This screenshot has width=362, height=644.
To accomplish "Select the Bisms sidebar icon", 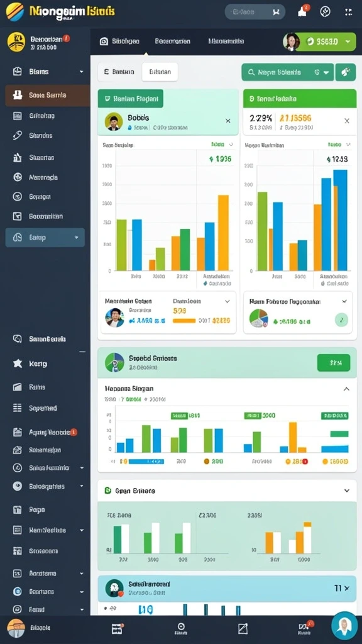I will 17,72.
